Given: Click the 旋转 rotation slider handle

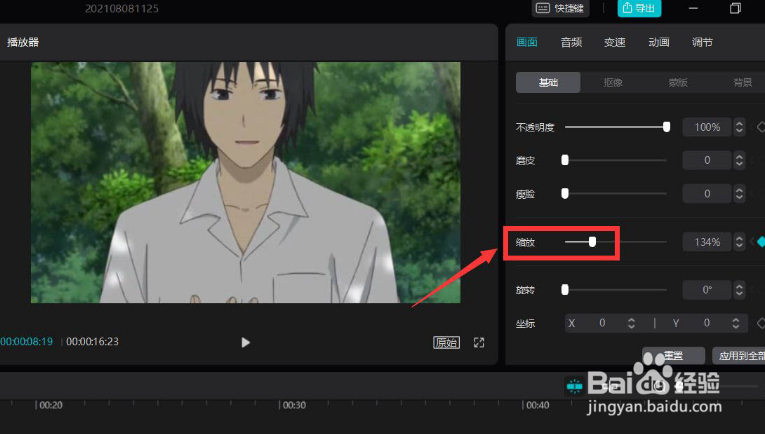Looking at the screenshot, I should (x=565, y=290).
